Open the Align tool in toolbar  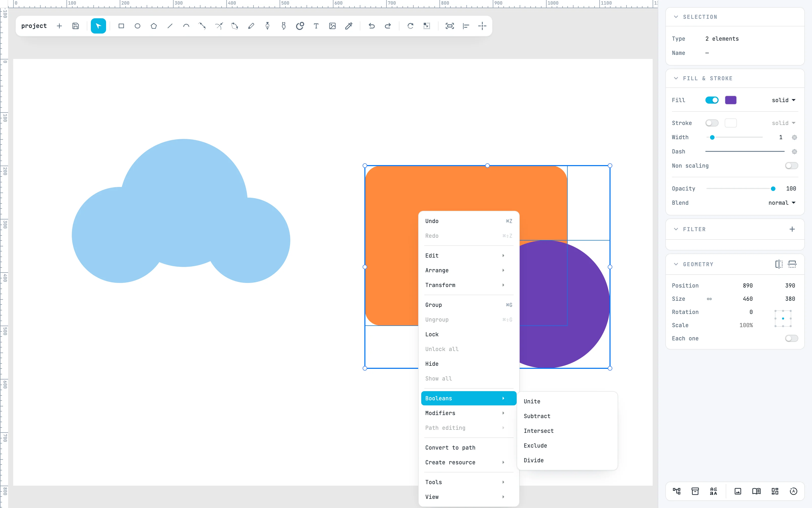[466, 26]
